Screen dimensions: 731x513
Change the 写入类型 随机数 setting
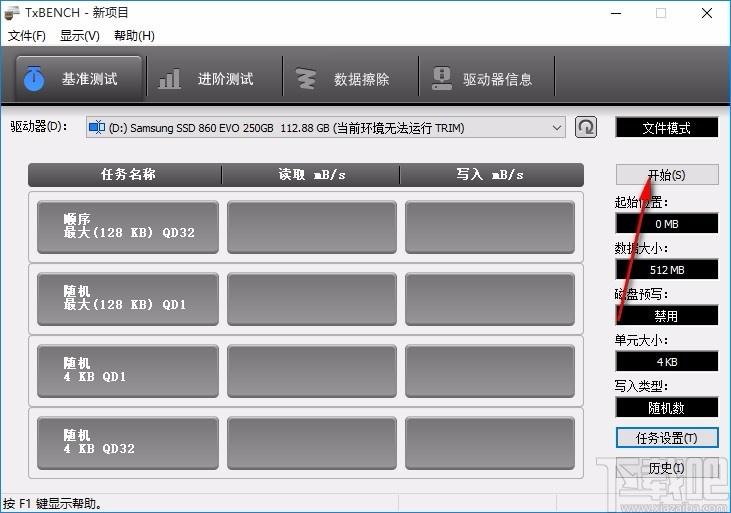[667, 408]
